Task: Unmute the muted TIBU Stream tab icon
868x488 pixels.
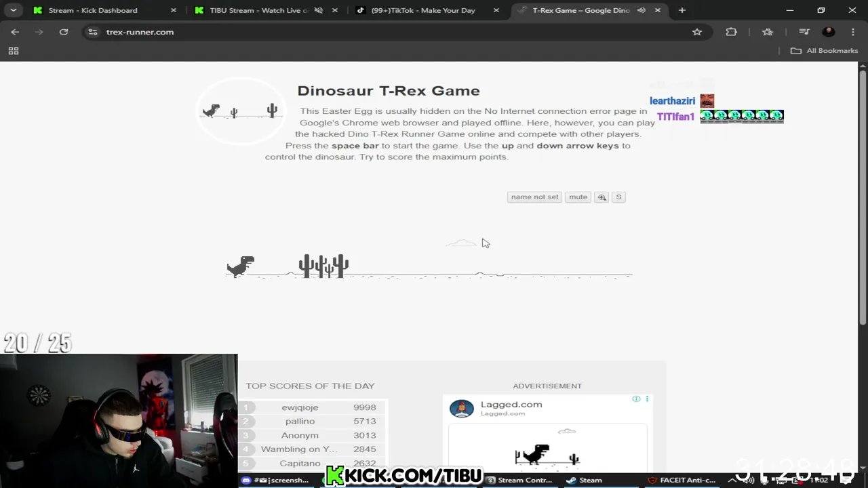Action: [x=318, y=10]
